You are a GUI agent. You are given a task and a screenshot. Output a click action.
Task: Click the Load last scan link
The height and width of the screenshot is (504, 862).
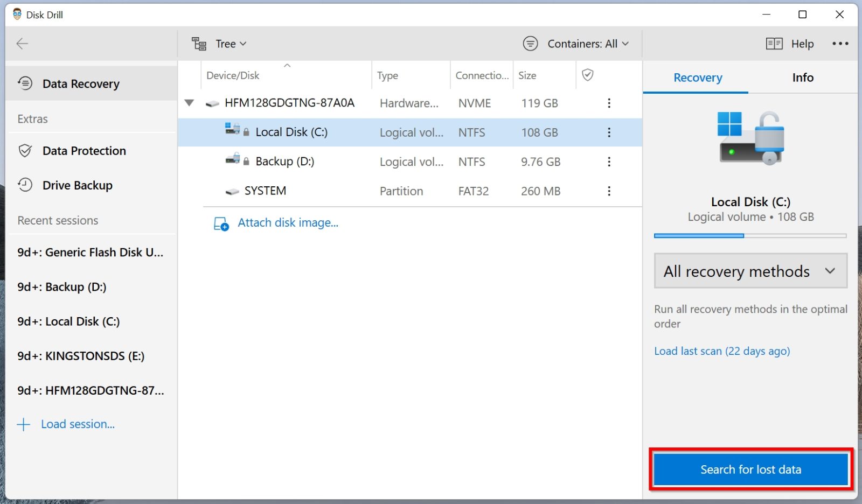click(722, 351)
